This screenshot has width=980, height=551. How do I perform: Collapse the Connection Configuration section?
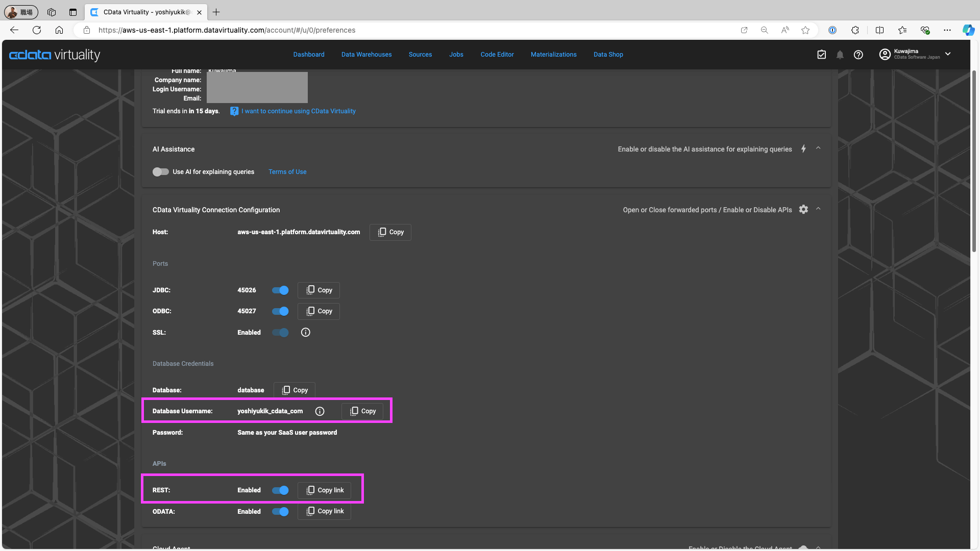pos(818,209)
